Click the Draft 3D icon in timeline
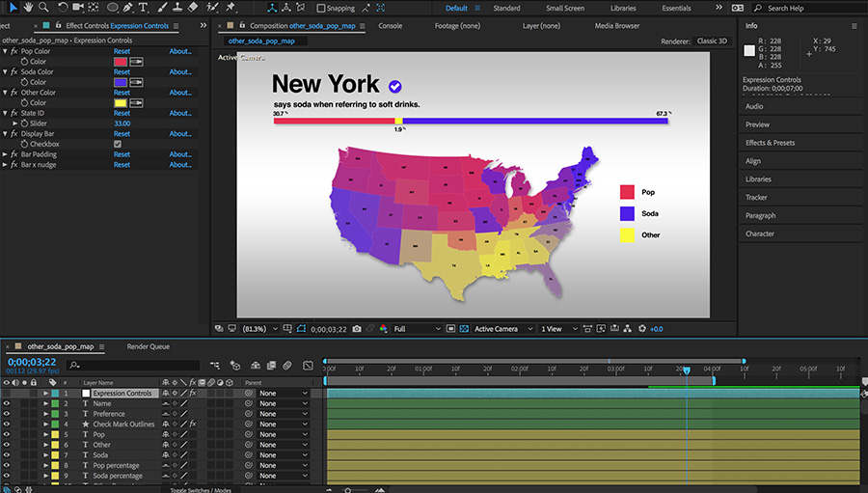The width and height of the screenshot is (868, 493). [234, 365]
